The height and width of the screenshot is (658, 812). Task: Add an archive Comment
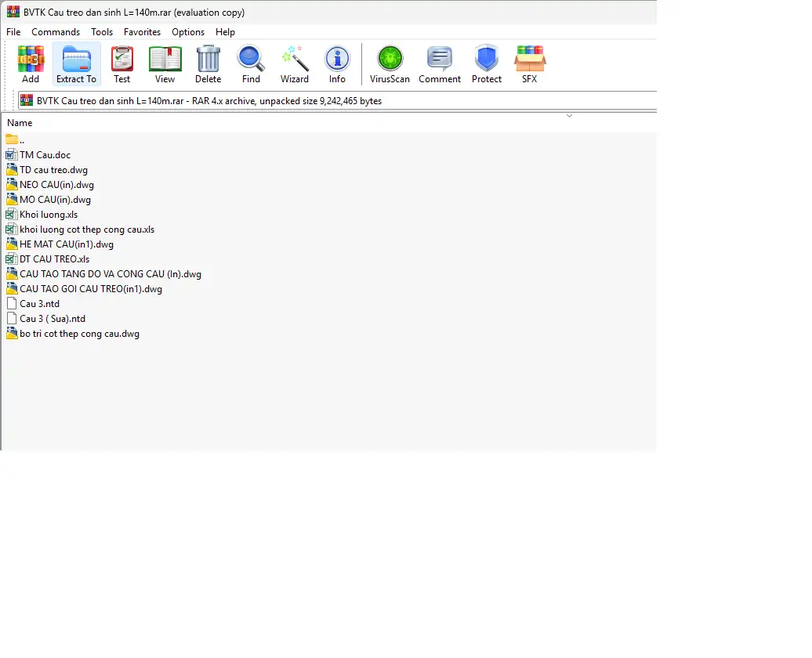[x=440, y=63]
